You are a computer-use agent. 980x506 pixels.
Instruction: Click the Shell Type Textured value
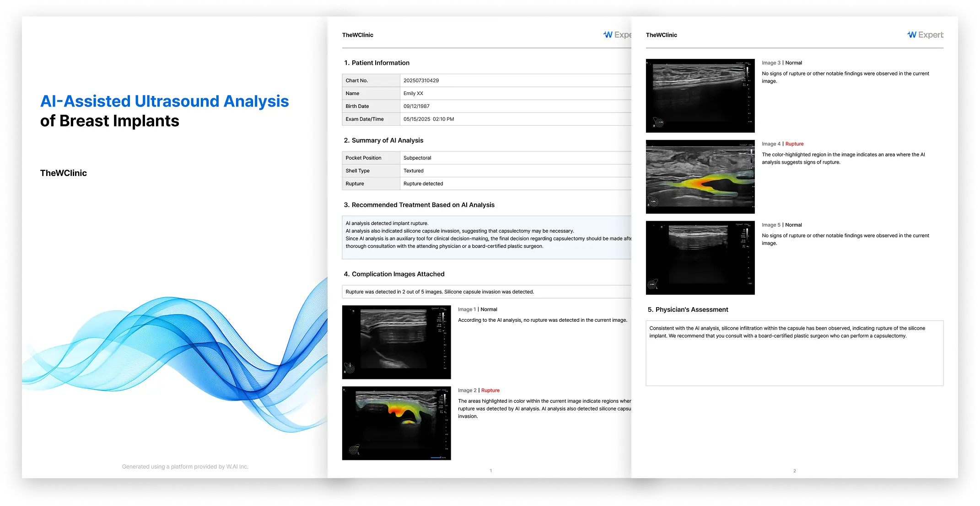coord(413,170)
